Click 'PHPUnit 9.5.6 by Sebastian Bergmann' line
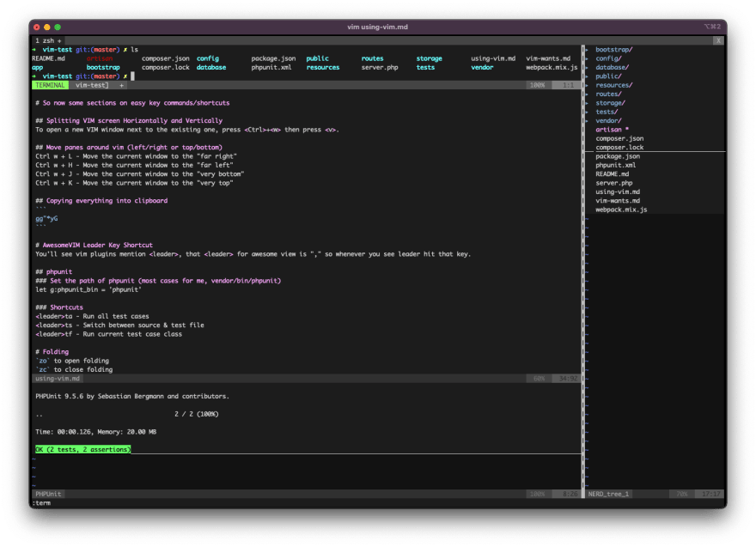 click(x=132, y=397)
